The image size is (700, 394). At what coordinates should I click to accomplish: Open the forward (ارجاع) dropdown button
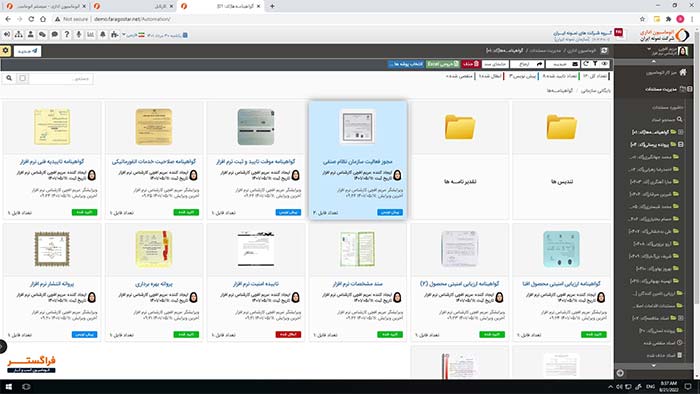[x=527, y=64]
